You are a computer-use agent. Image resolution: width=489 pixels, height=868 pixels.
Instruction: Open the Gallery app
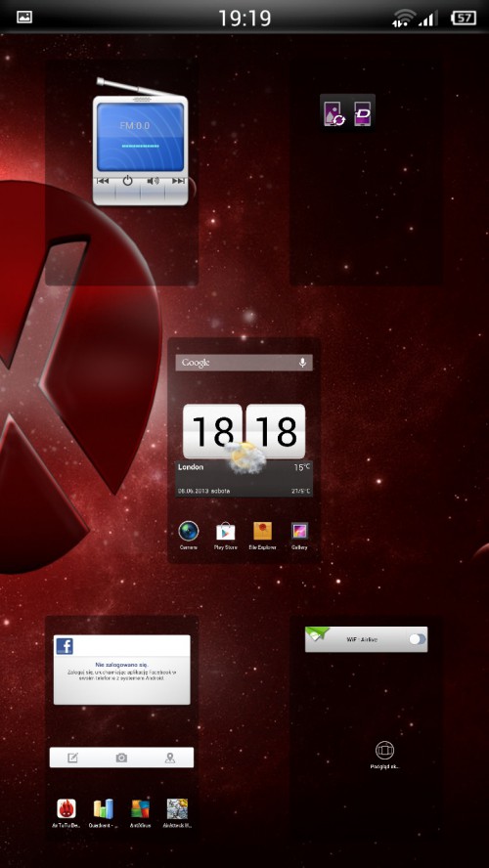299,532
